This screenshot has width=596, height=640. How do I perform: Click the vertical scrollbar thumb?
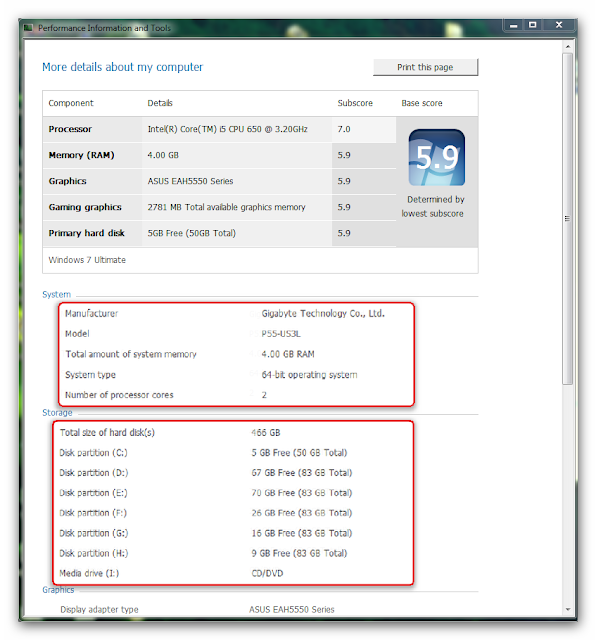click(567, 218)
